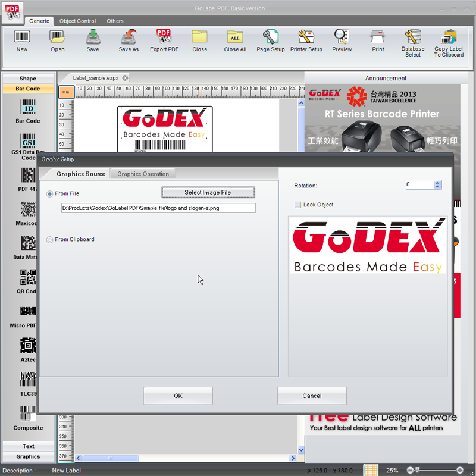Select the From File radio button
Image resolution: width=476 pixels, height=476 pixels.
[x=49, y=194]
